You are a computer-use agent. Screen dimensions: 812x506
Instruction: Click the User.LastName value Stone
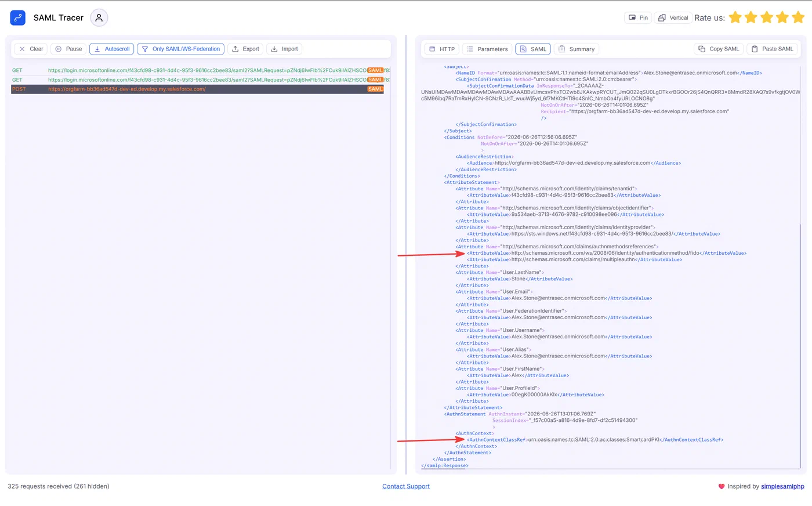coord(520,279)
